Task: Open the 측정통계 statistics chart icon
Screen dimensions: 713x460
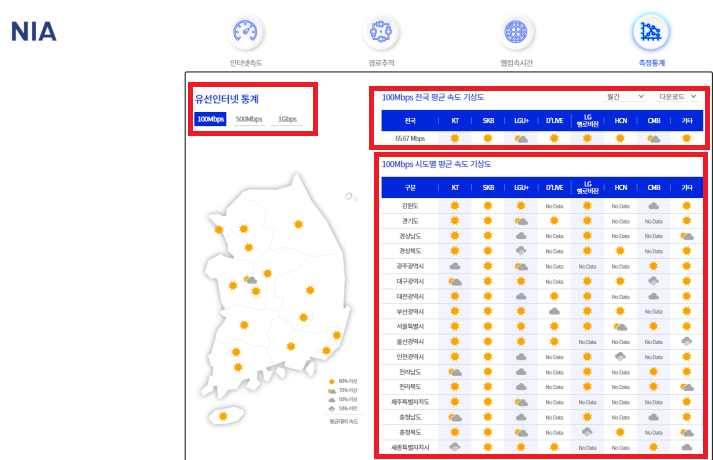Action: (x=651, y=32)
